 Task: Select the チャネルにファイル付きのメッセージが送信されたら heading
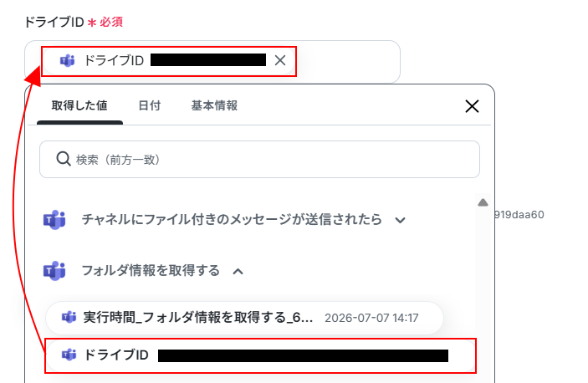pyautogui.click(x=232, y=219)
